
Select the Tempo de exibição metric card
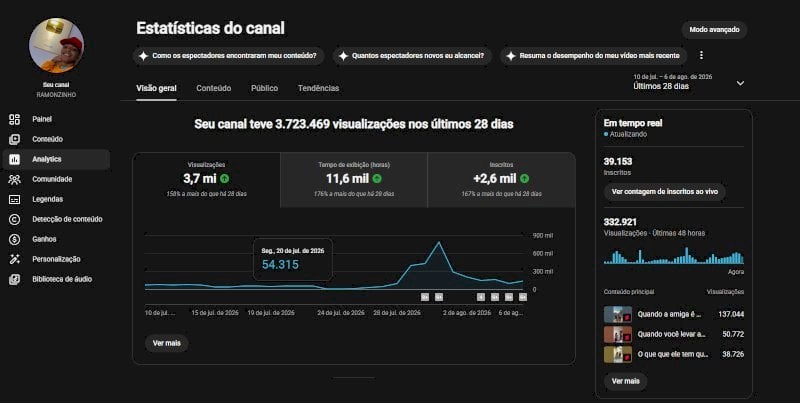(354, 180)
